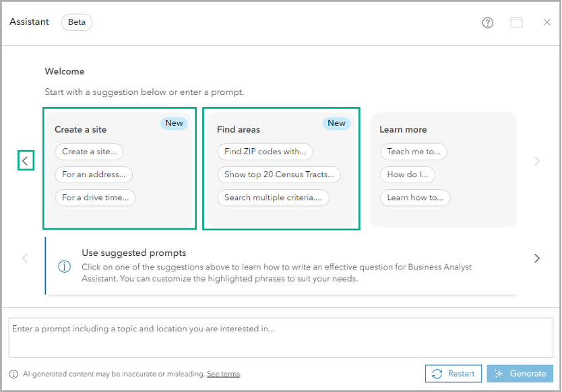Close the Assistant panel
Viewport: 562px width, 392px height.
[x=547, y=22]
